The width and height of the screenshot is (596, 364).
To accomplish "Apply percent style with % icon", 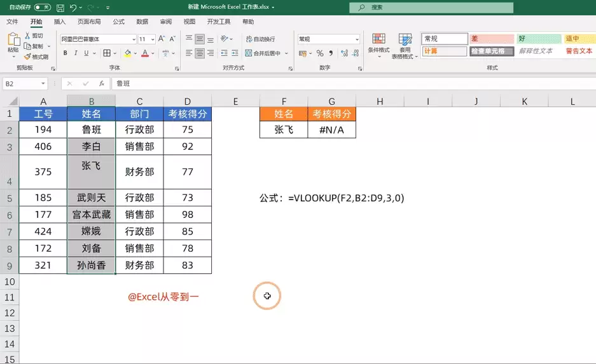I will point(320,53).
